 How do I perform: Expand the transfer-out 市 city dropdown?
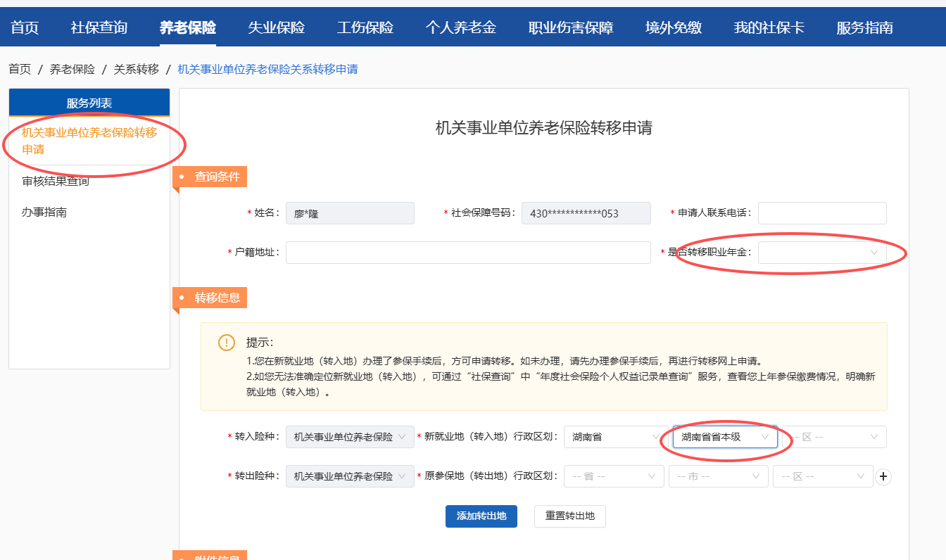[718, 476]
